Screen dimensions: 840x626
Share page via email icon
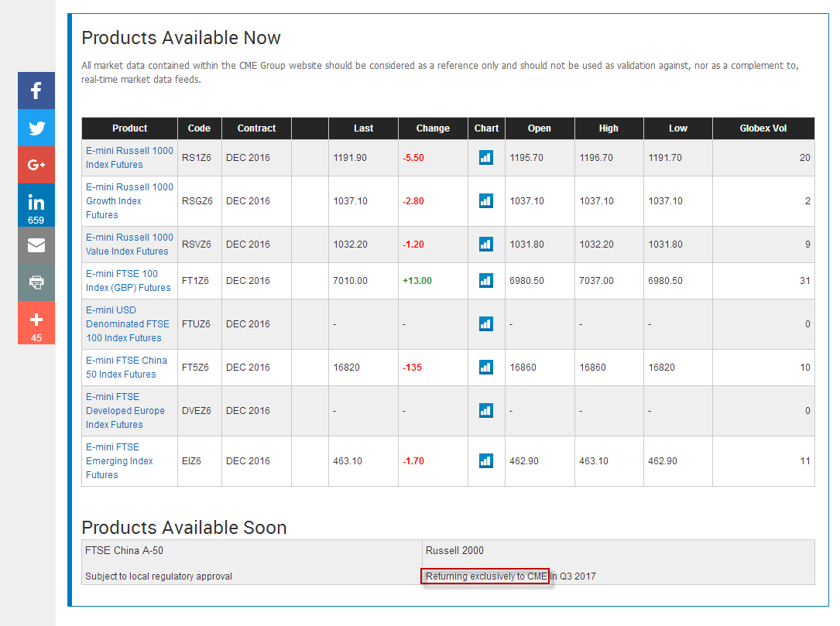click(x=36, y=245)
